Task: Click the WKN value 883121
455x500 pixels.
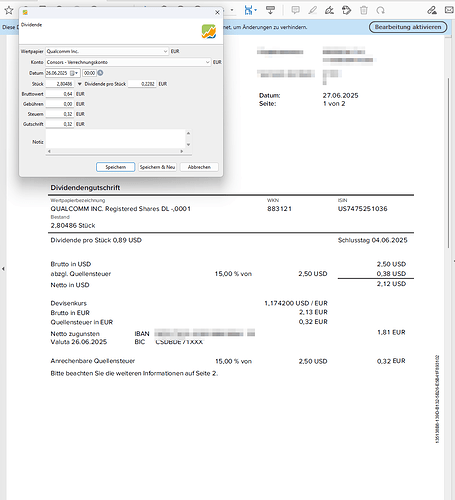Action: (279, 209)
